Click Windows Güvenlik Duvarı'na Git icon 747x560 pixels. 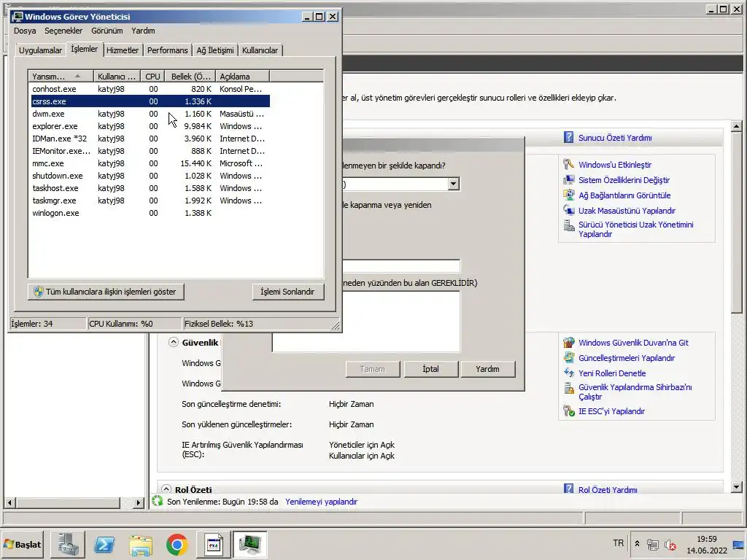click(568, 343)
